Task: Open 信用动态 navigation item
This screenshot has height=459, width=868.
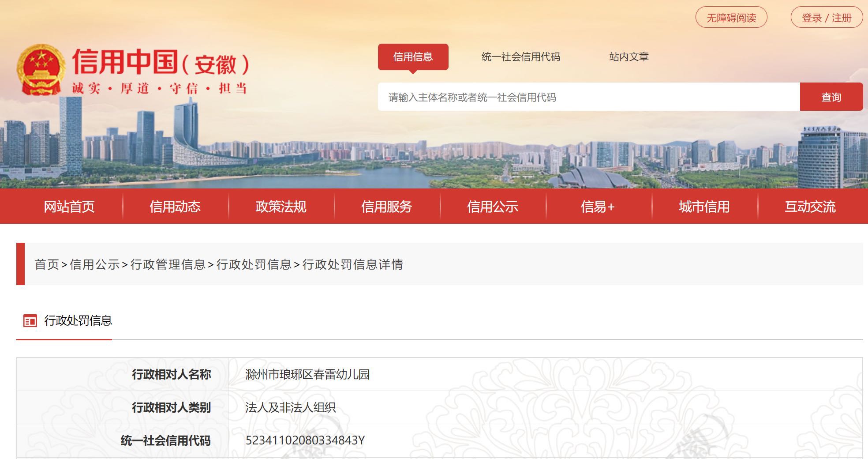Action: (175, 207)
